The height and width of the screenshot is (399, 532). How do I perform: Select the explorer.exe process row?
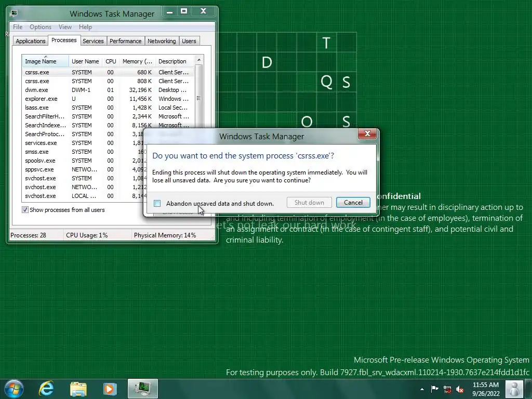click(x=108, y=99)
